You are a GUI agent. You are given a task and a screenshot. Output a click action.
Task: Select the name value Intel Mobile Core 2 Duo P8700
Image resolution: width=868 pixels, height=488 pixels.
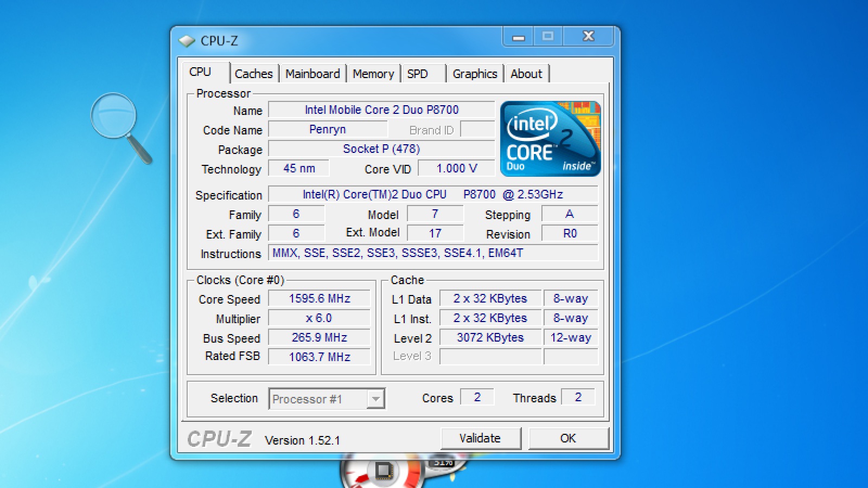[381, 110]
